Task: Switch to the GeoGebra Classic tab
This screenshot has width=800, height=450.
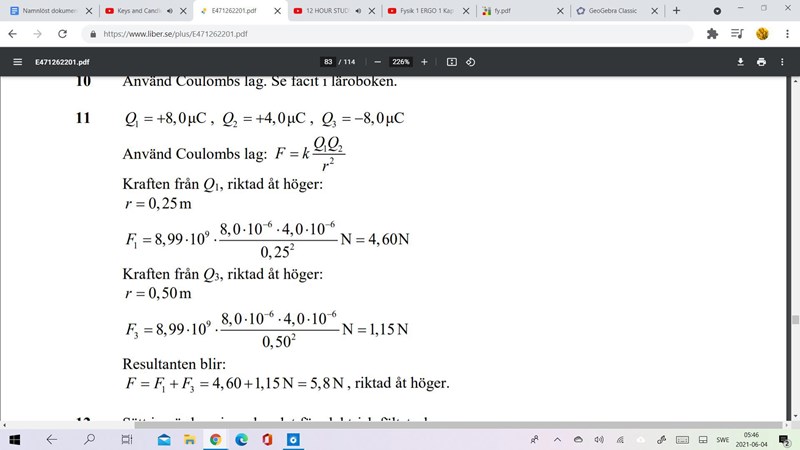Action: tap(611, 10)
